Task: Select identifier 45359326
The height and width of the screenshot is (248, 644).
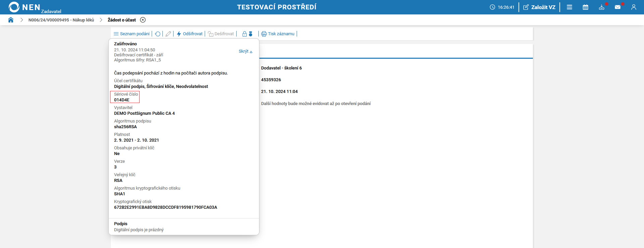Action: pos(271,80)
